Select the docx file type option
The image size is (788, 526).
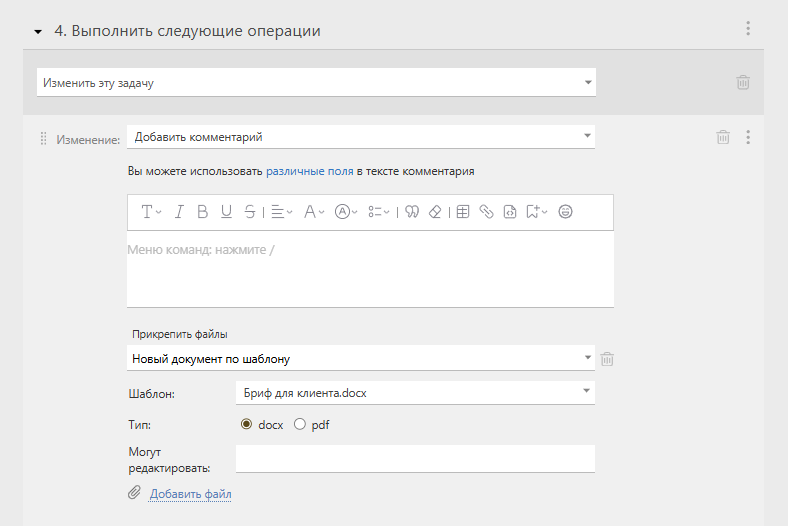pos(246,425)
